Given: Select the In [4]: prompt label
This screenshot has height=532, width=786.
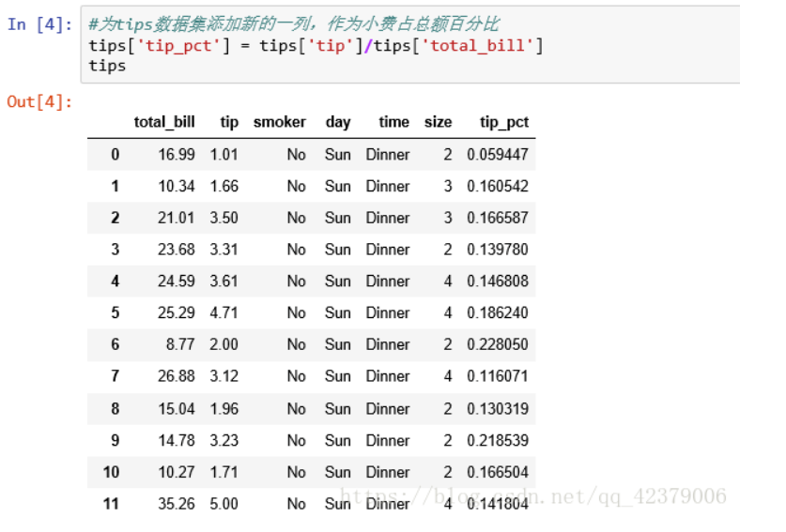Looking at the screenshot, I should [40, 24].
